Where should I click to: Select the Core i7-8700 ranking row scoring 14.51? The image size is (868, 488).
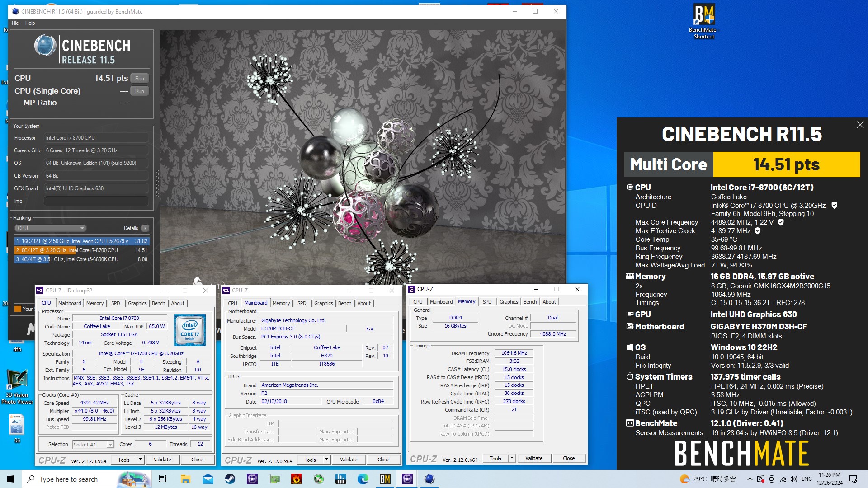[82, 250]
